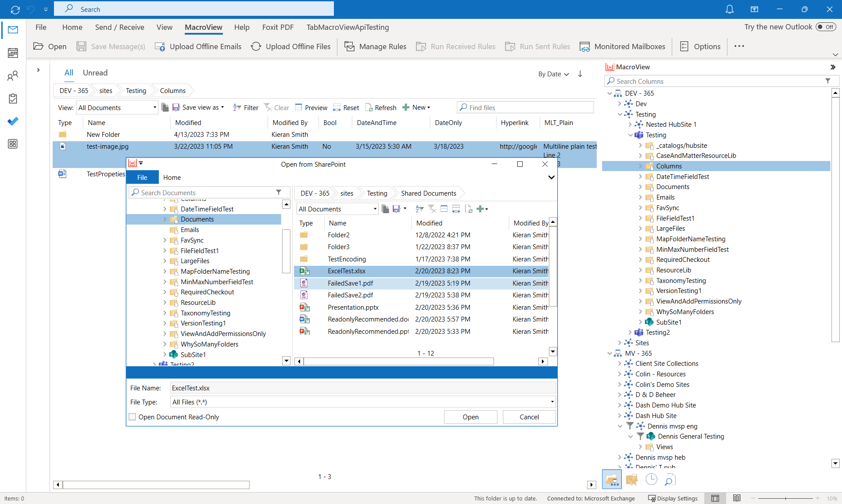842x504 pixels.
Task: Toggle the Try the new Outlook switch
Action: 825,27
